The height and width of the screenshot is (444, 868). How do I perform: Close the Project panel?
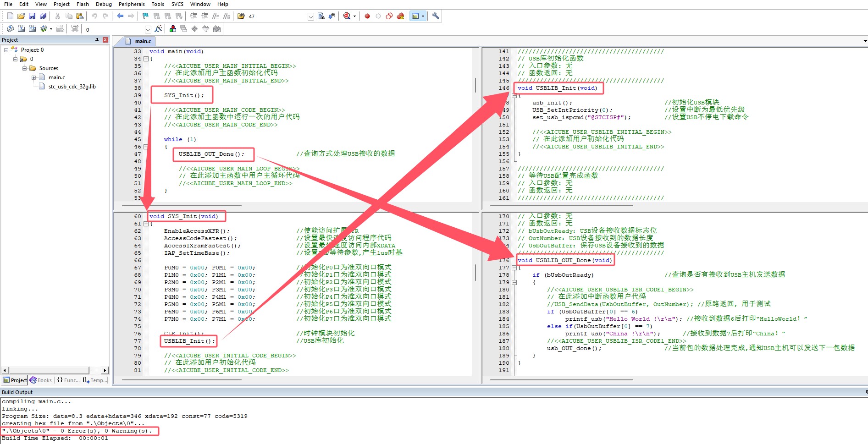point(105,40)
